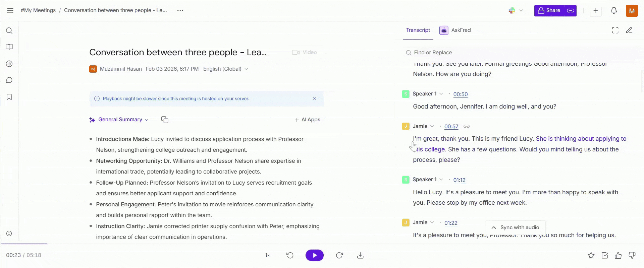Switch to the AskFred tab
Screen dimensions: 644x268
(x=455, y=30)
